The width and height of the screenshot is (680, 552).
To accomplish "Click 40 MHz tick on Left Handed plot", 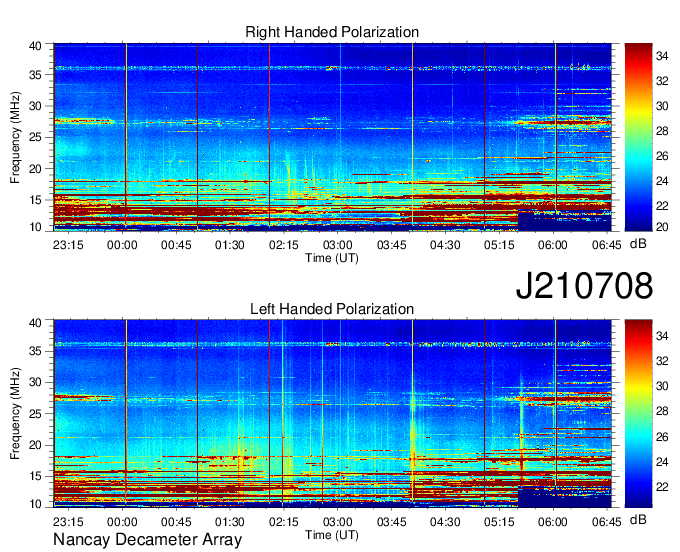I will click(x=35, y=322).
